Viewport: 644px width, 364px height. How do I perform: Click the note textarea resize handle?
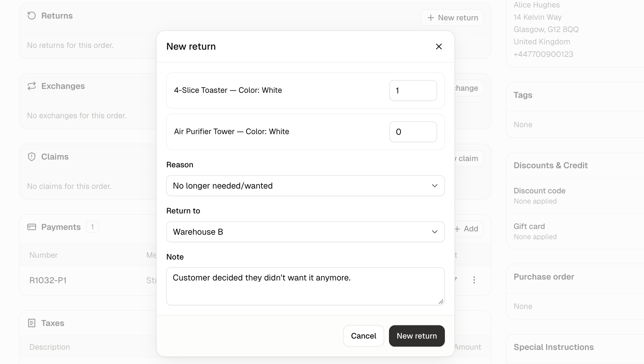441,301
